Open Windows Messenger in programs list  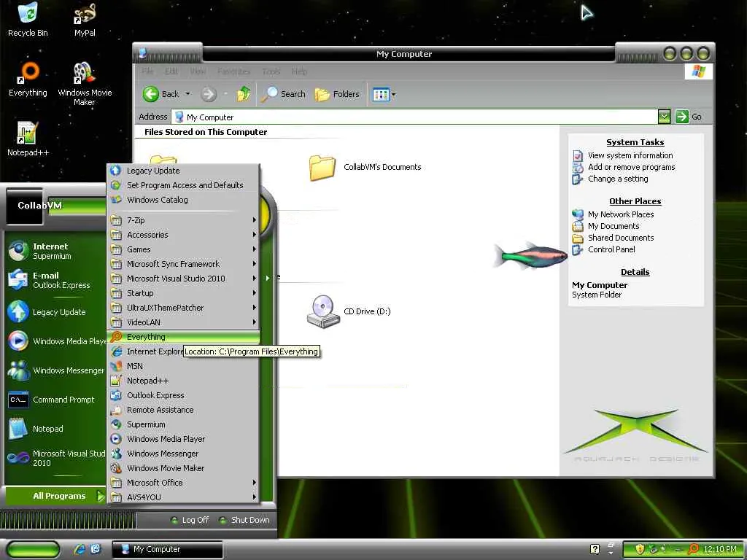tap(183, 454)
